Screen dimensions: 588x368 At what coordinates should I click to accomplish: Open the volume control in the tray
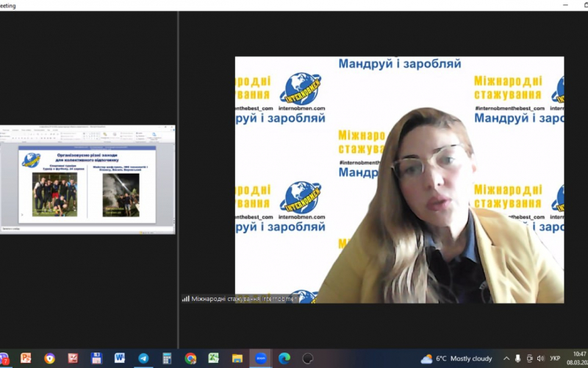(x=540, y=358)
